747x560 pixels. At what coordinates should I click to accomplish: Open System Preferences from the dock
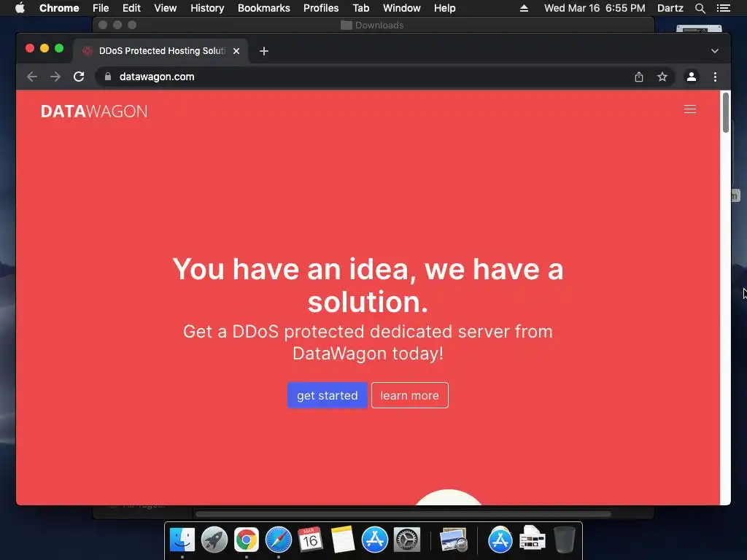tap(407, 540)
